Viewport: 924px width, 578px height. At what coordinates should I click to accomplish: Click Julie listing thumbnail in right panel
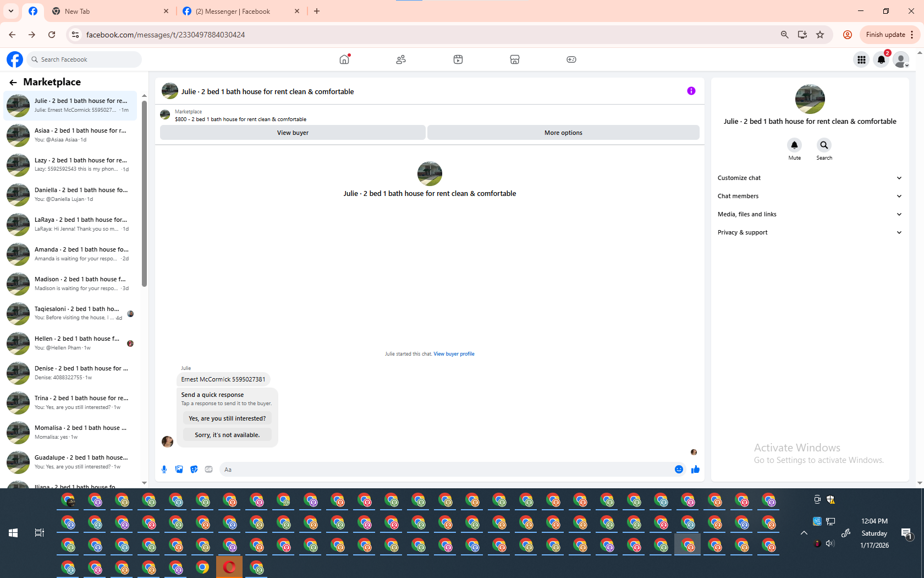[x=810, y=99]
